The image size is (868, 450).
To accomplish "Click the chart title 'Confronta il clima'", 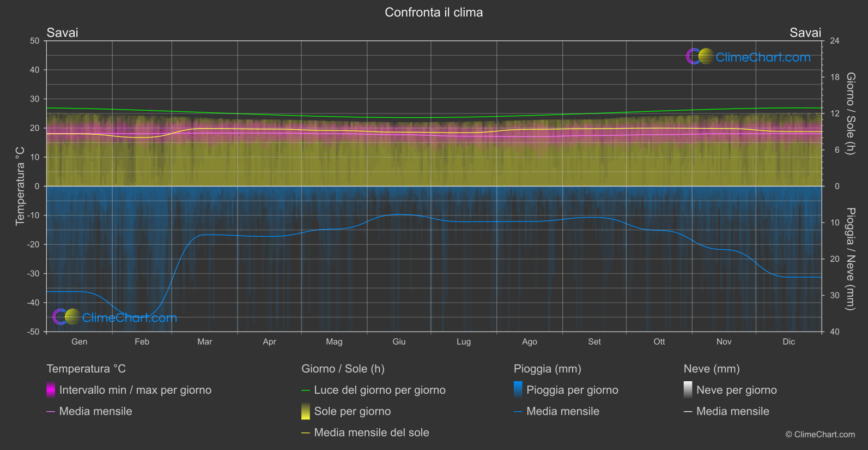I will click(x=434, y=13).
